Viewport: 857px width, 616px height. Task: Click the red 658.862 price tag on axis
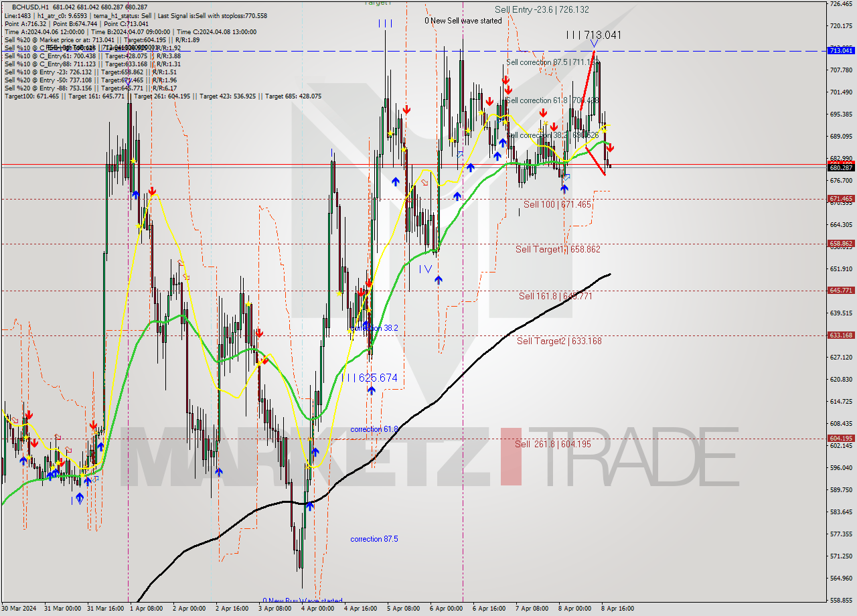[842, 244]
